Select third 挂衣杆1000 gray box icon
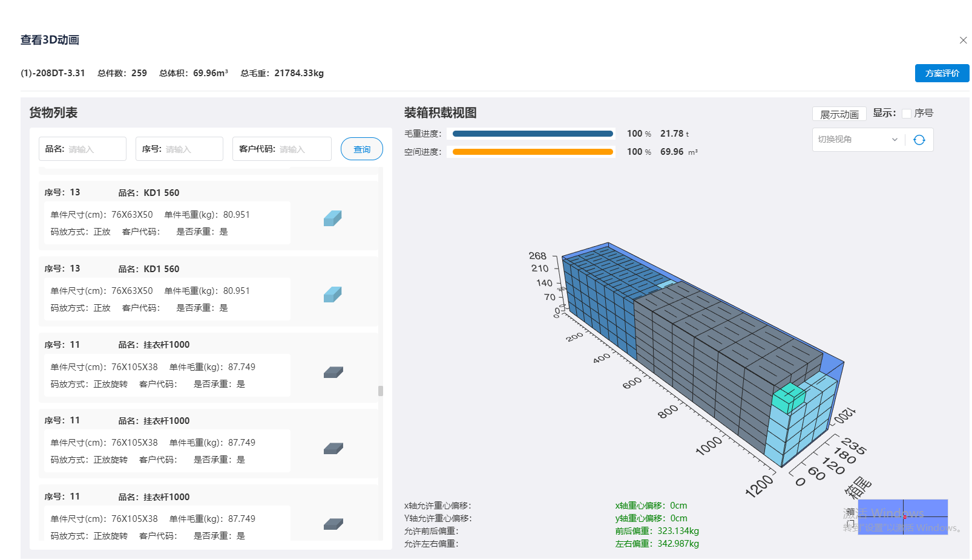 [x=333, y=524]
